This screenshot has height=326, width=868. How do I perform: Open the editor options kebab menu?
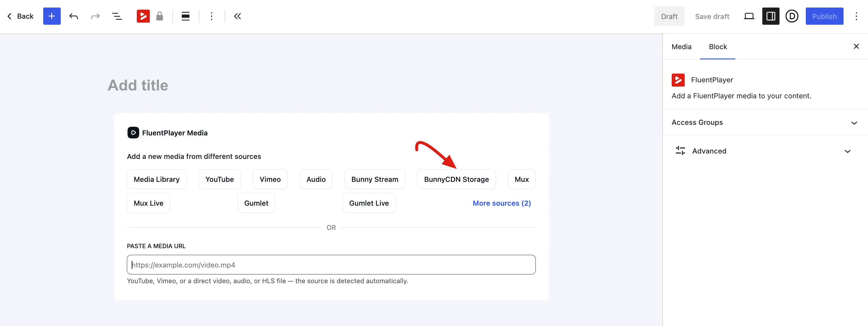point(856,16)
